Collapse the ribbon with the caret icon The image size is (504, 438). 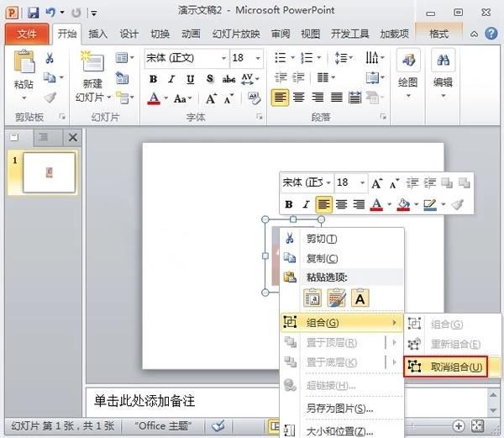[474, 34]
